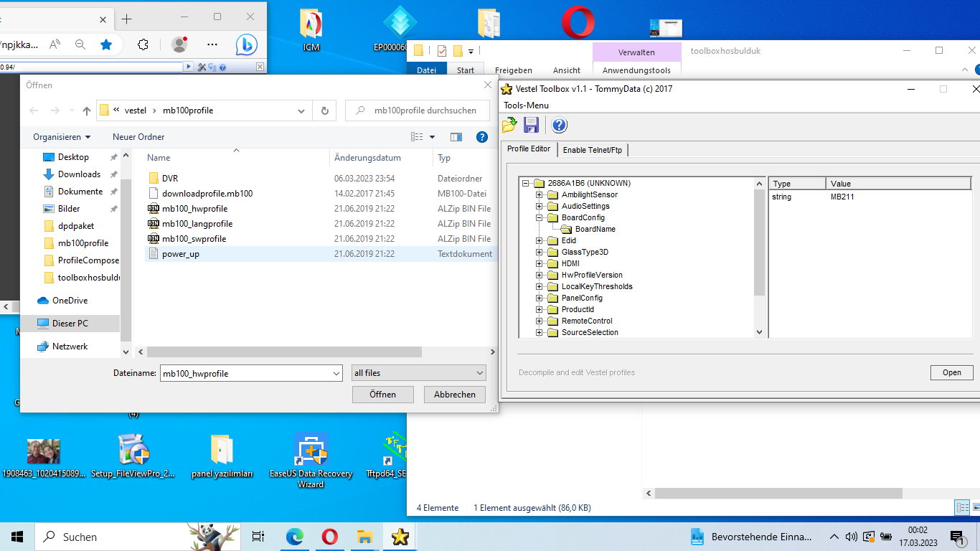Collapse the root 2686A1B6 (UNKNOWN) node
The image size is (980, 551).
click(x=526, y=183)
